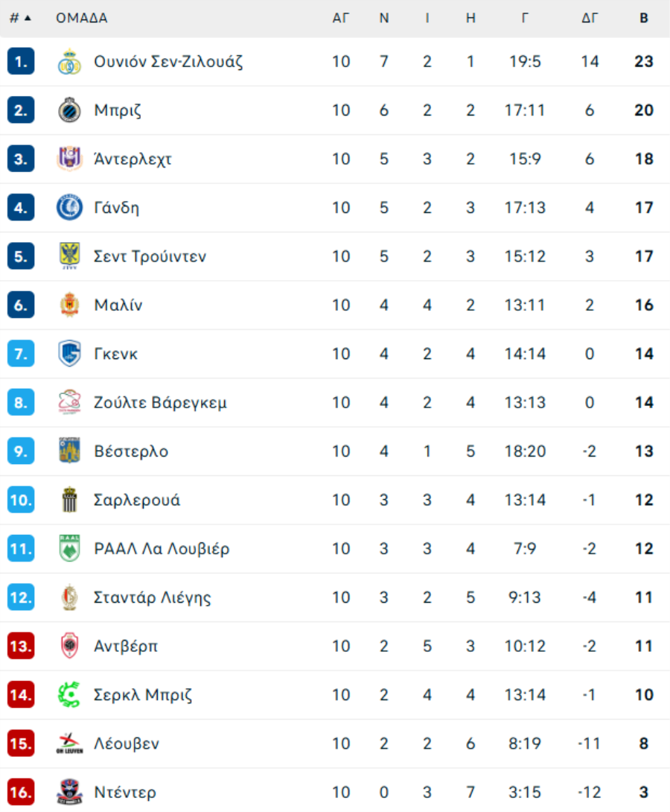Viewport: 670px width, 812px height.
Task: Click the blue Gent crest beside Γάνδη
Action: (69, 208)
